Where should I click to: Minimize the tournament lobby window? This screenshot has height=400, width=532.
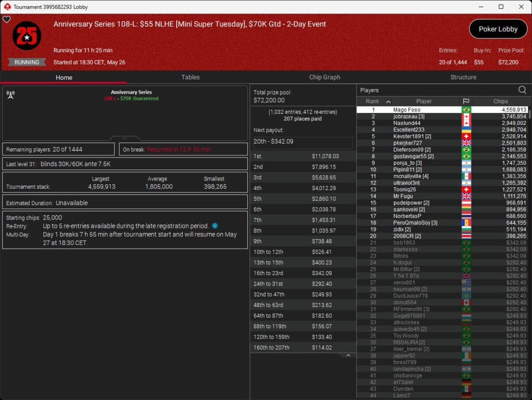pyautogui.click(x=481, y=7)
